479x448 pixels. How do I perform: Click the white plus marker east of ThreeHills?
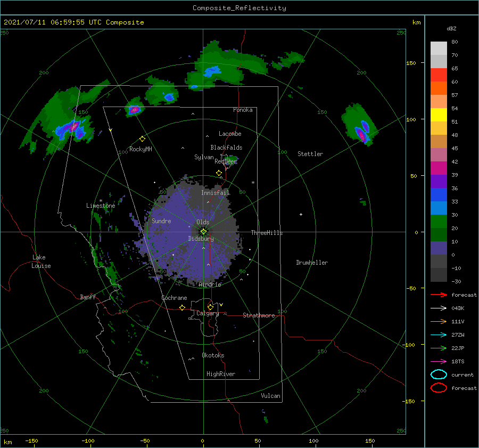point(301,214)
